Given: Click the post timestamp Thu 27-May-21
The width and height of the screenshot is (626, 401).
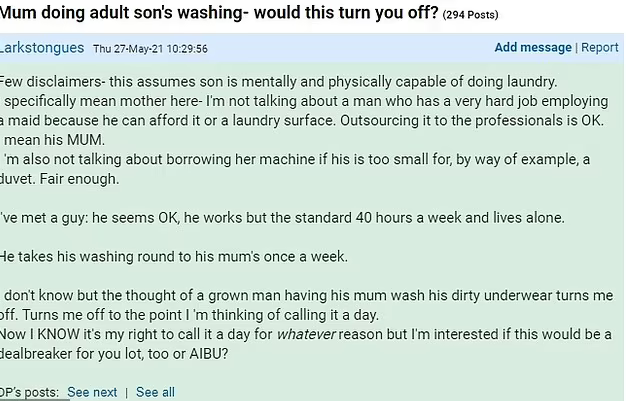Looking at the screenshot, I should 149,48.
